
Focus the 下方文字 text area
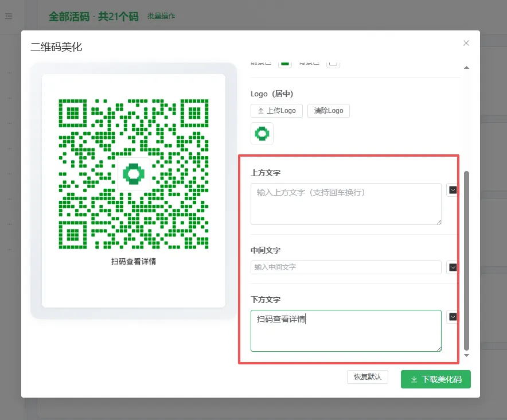(x=346, y=330)
